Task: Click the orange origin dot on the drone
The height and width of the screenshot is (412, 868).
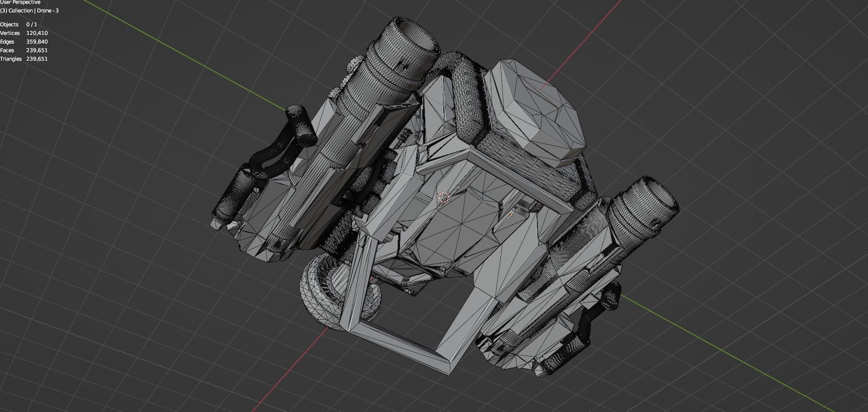Action: [x=511, y=215]
